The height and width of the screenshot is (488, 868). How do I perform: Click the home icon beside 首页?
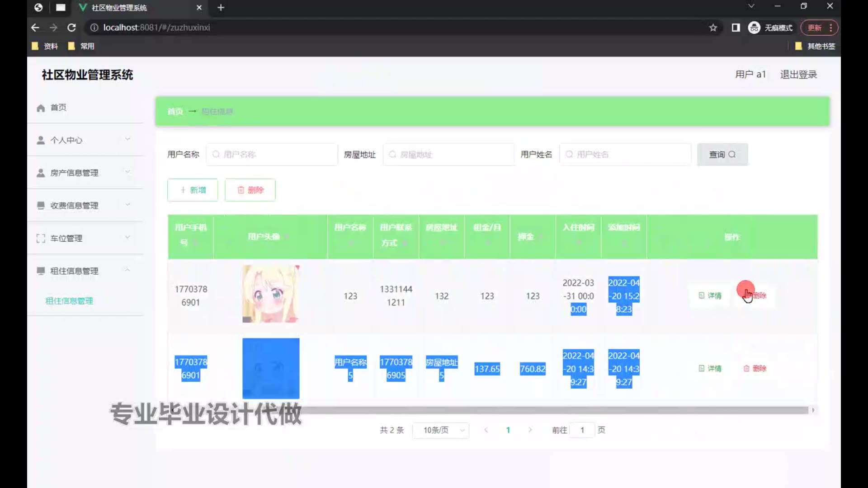pos(41,108)
